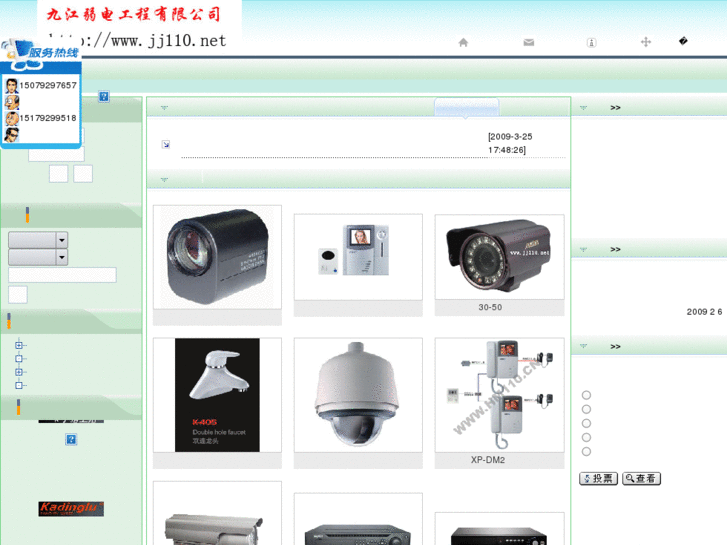Select the first radio option in the poll
This screenshot has height=545, width=727.
[586, 395]
